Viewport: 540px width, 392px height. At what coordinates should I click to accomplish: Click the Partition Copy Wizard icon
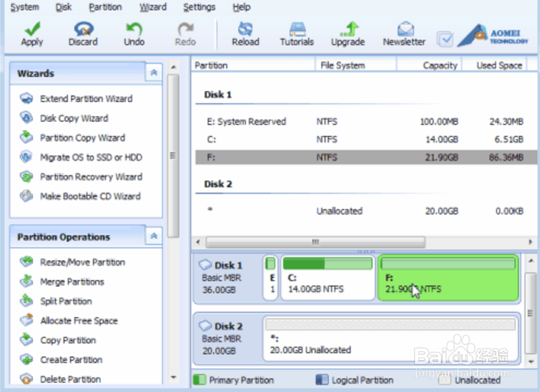[26, 137]
